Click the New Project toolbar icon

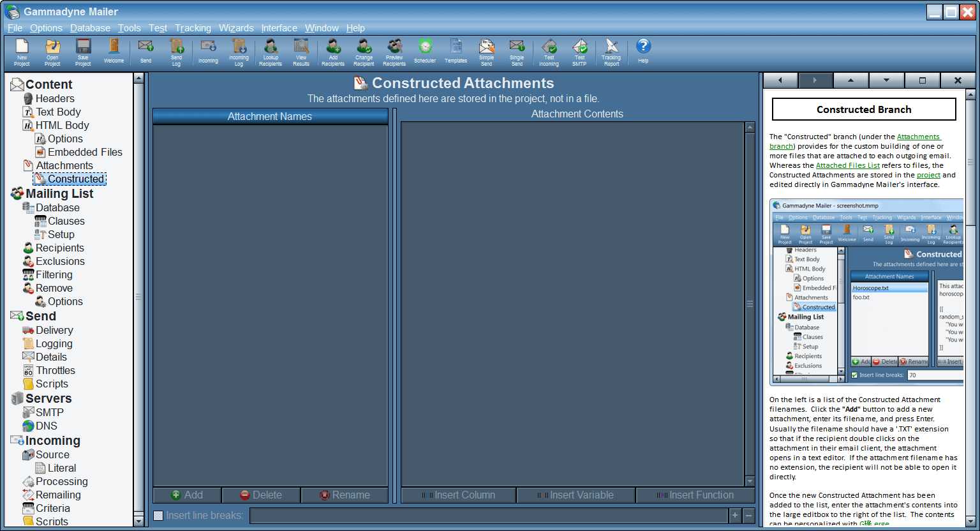[x=22, y=52]
